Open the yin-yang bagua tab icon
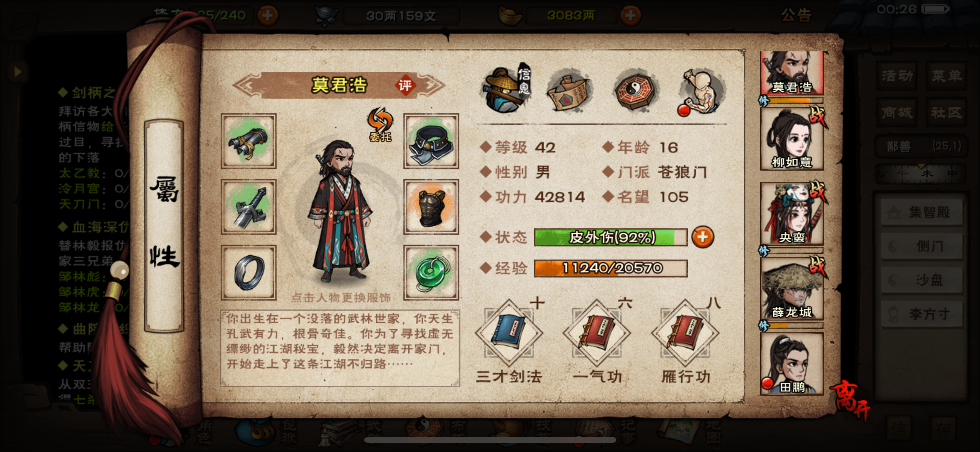980x452 pixels. [x=635, y=90]
